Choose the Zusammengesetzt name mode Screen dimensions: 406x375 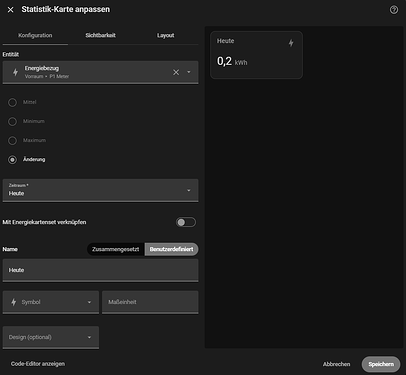115,249
